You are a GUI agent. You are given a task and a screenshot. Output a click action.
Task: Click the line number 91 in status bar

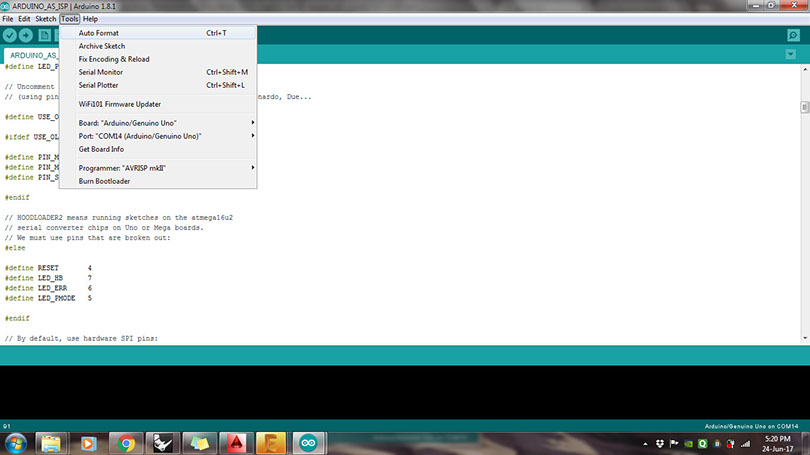pyautogui.click(x=7, y=427)
